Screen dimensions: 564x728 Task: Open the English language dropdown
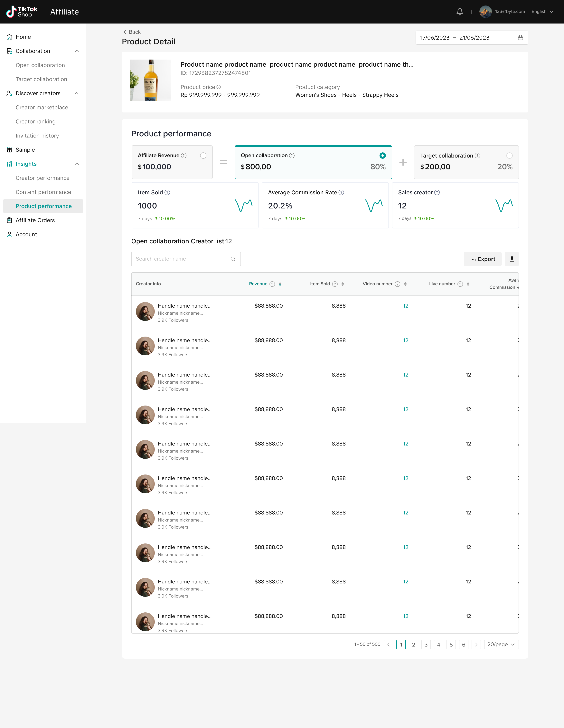542,12
